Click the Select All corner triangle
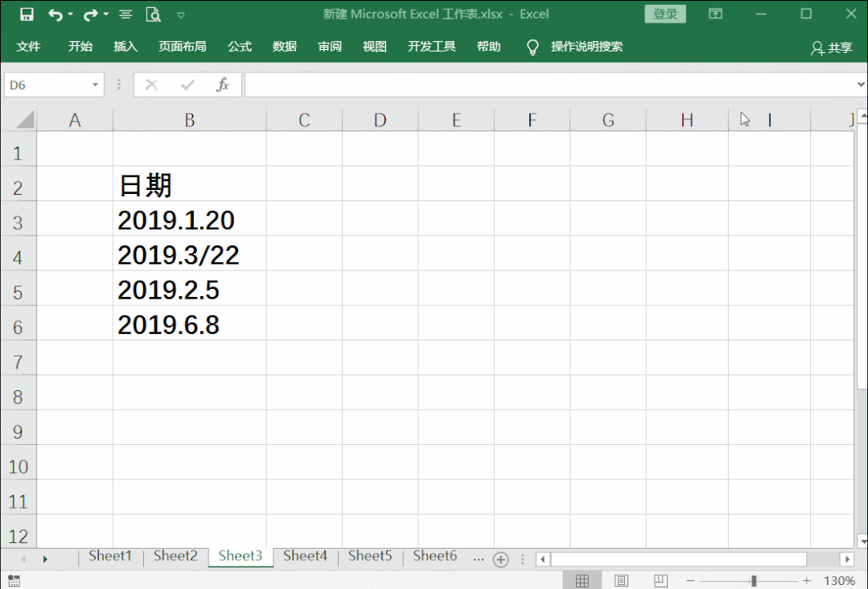The image size is (868, 589). coord(25,119)
